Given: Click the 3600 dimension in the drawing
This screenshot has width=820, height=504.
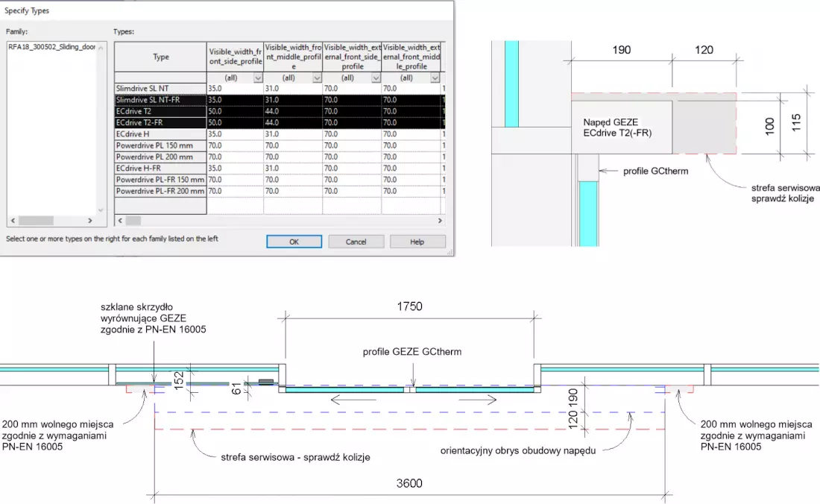Looking at the screenshot, I should [409, 483].
